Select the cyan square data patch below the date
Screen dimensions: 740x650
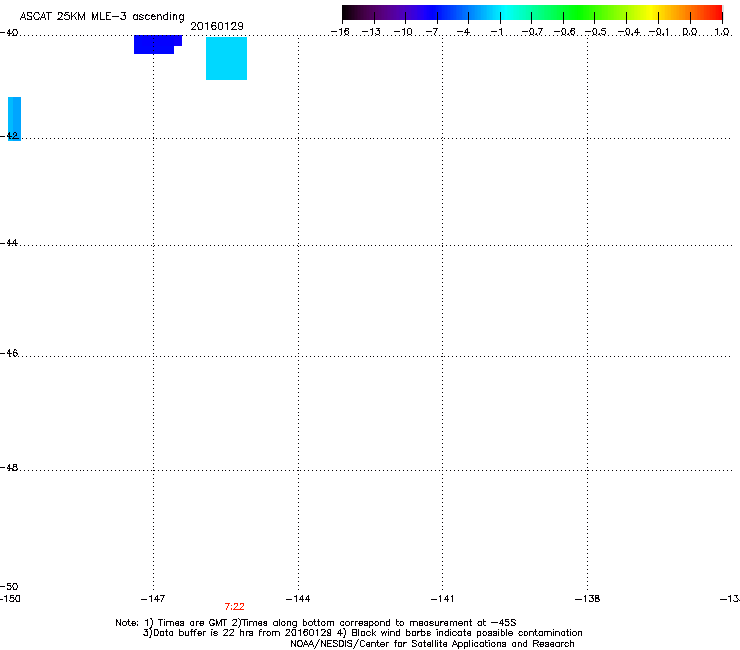coord(227,58)
